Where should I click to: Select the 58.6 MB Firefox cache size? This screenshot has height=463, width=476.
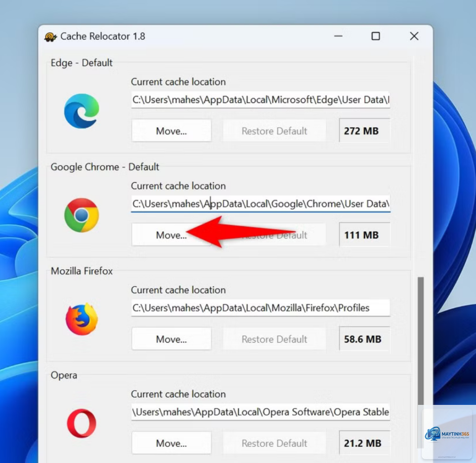pos(364,339)
